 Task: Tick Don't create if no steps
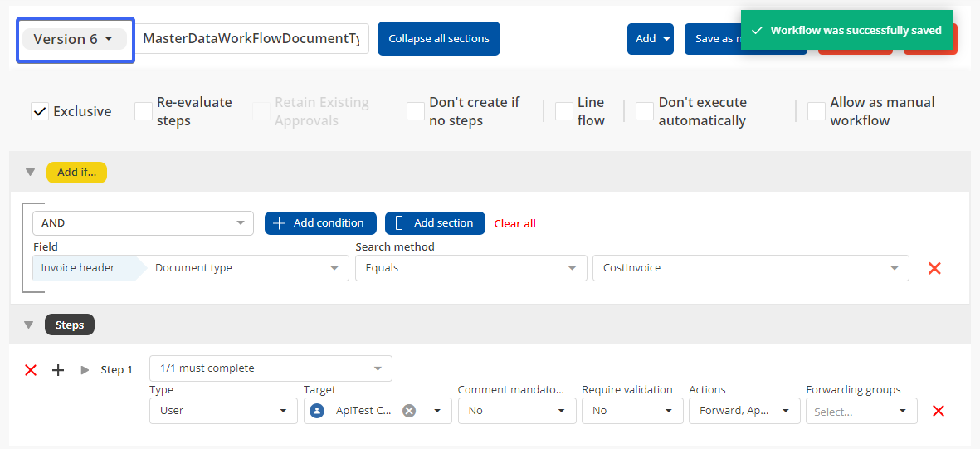(416, 111)
